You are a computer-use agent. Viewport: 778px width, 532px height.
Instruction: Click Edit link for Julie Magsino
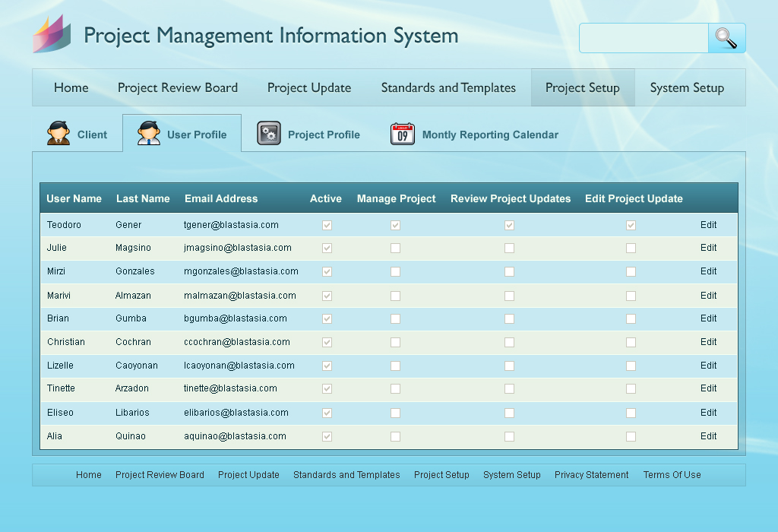tap(709, 248)
